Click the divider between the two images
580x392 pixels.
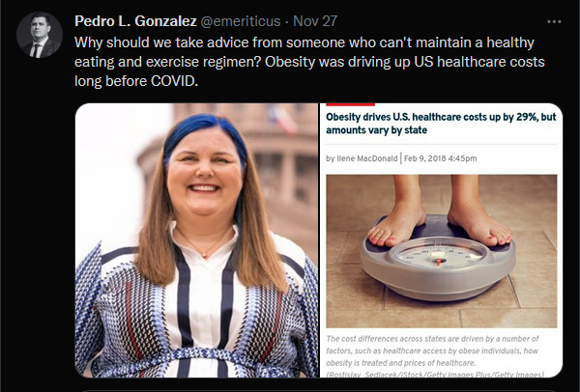319,240
